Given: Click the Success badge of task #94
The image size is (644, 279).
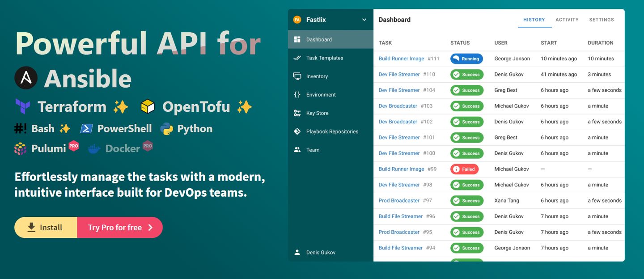Looking at the screenshot, I should [x=467, y=248].
